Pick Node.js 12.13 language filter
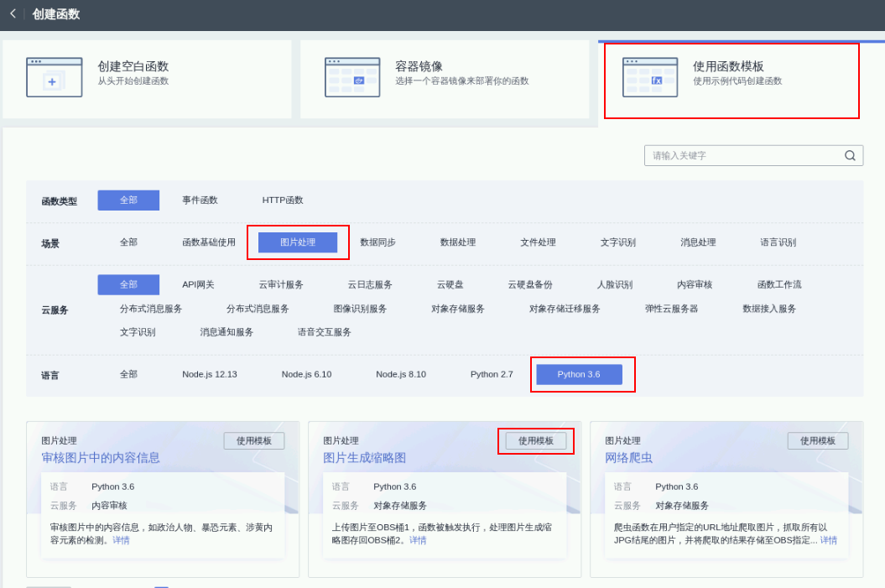 210,374
